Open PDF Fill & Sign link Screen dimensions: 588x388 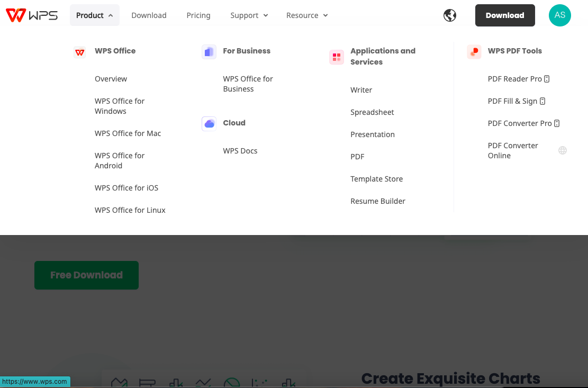pos(512,101)
